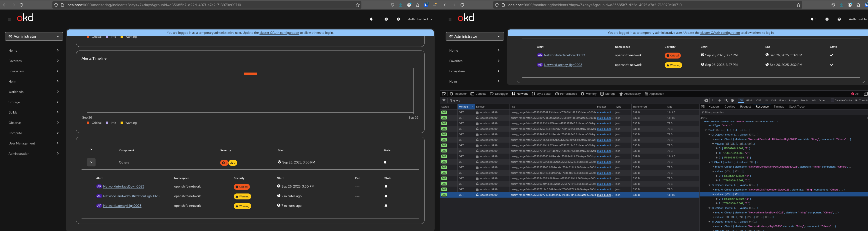This screenshot has height=231, width=868.
Task: Open the Administrator perspective dropdown on left
Action: [x=34, y=36]
